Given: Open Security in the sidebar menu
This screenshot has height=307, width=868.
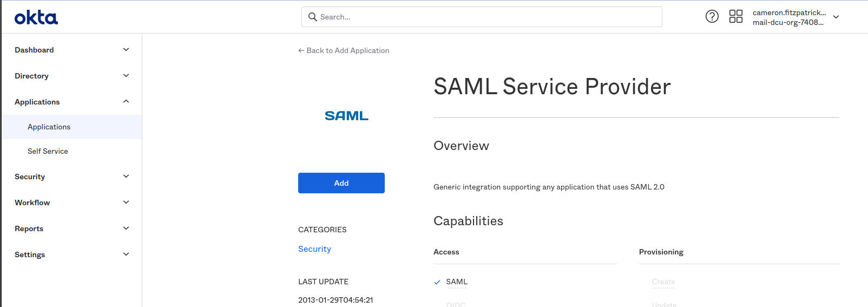Looking at the screenshot, I should (30, 177).
